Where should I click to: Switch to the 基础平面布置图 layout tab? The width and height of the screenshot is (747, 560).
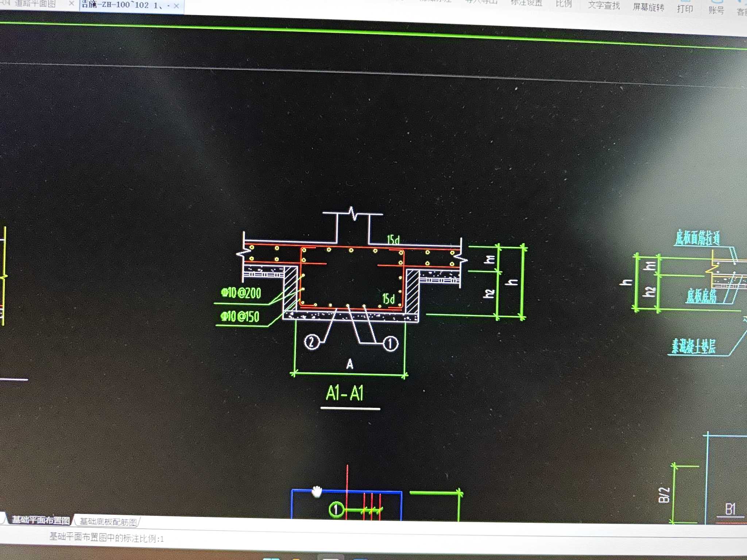click(x=40, y=520)
